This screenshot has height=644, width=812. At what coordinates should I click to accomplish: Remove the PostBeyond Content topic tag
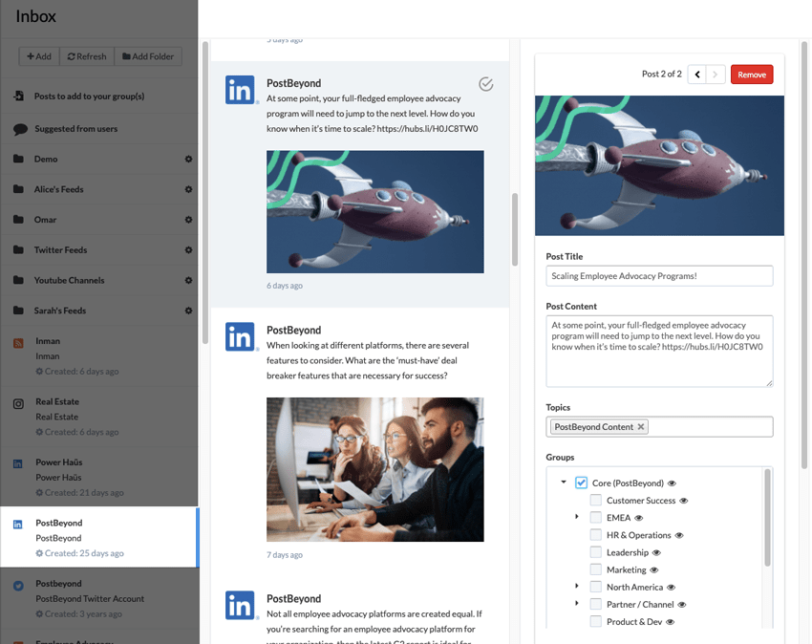(641, 426)
